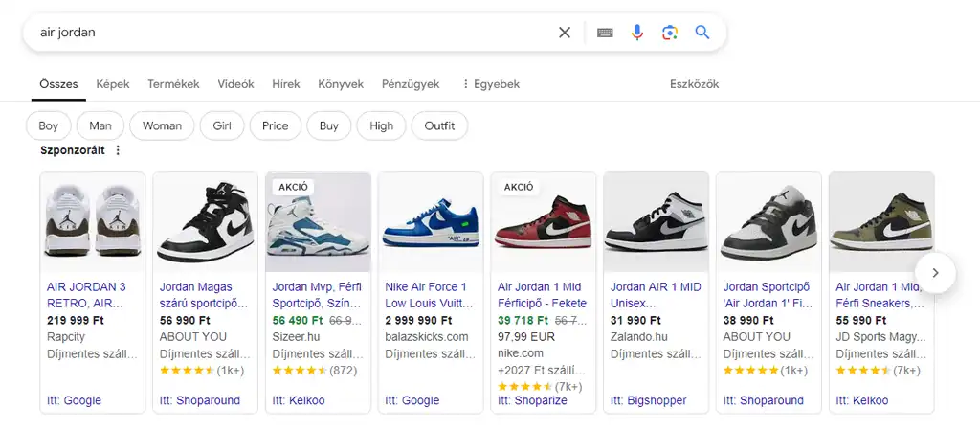Open the Jordan Magas szárú sportcipő link

click(204, 295)
